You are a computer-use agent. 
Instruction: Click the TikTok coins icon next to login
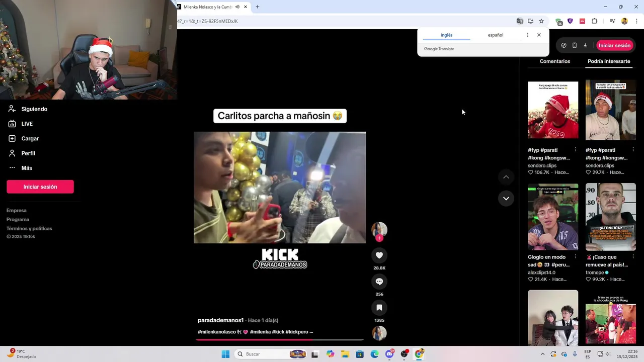(563, 45)
